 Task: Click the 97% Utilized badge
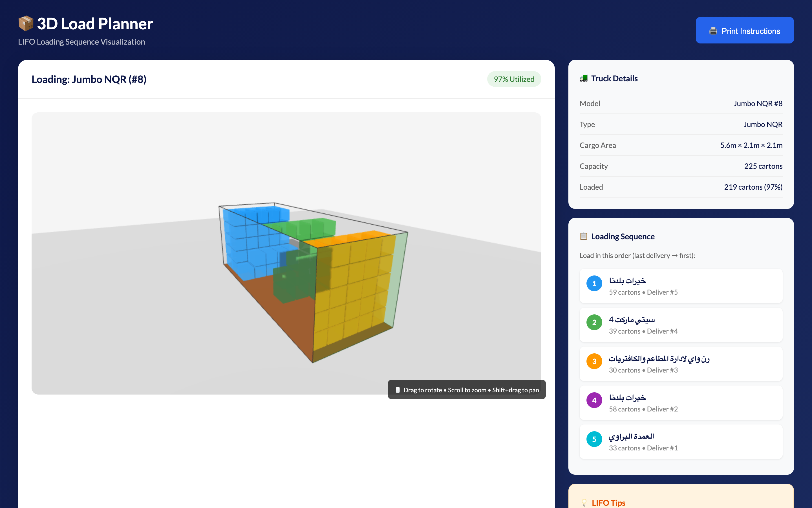[x=514, y=79]
